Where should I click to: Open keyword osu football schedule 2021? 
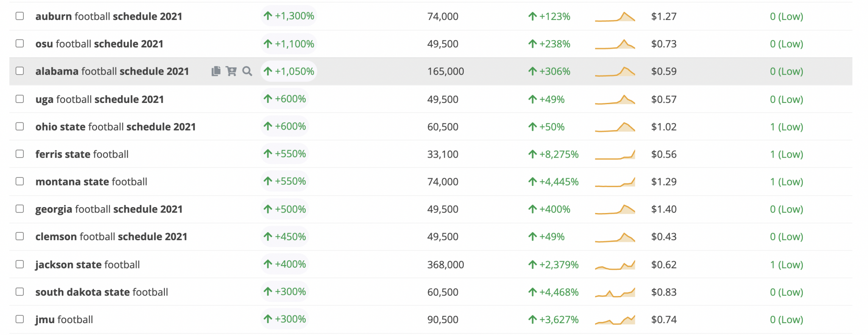click(x=99, y=44)
